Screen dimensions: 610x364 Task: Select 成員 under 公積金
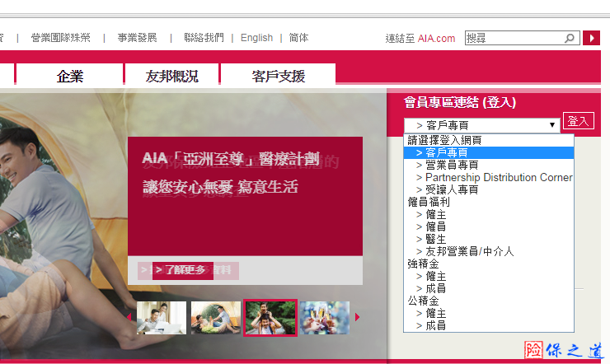(489, 325)
